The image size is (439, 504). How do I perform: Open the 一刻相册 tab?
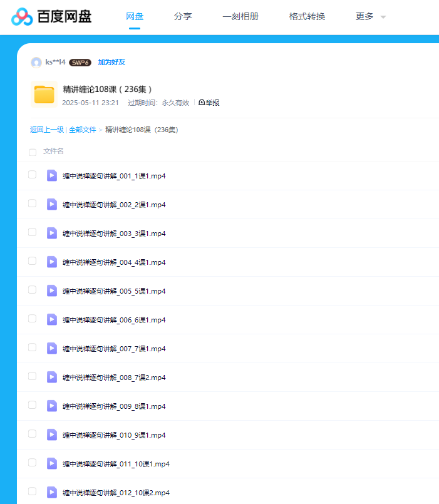point(240,17)
